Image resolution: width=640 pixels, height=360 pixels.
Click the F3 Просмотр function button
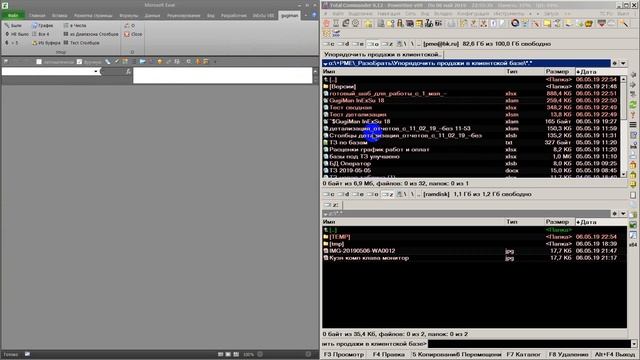[344, 354]
